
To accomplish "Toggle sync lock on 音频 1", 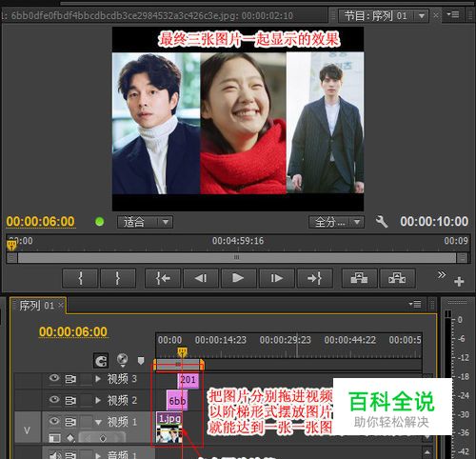I will 70,455.
